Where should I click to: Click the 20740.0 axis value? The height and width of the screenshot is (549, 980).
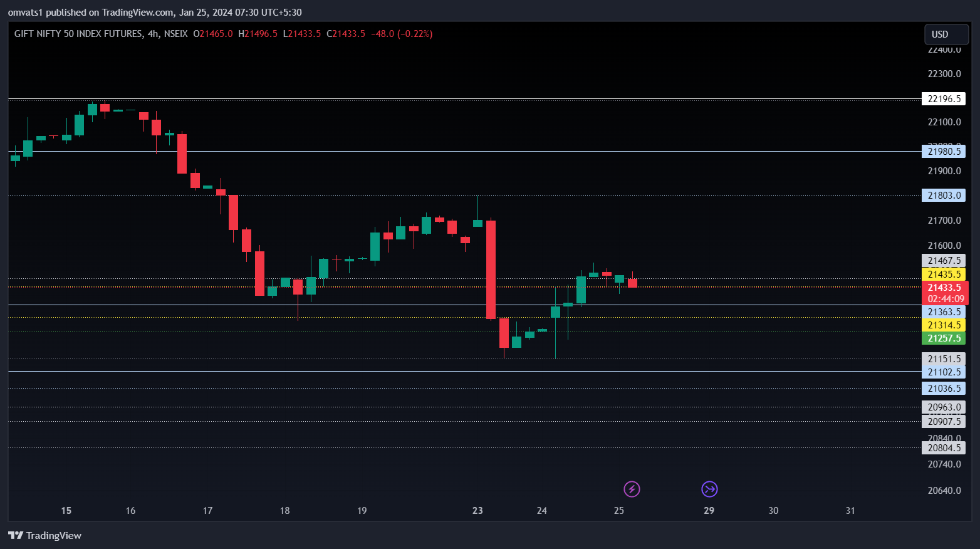[944, 464]
